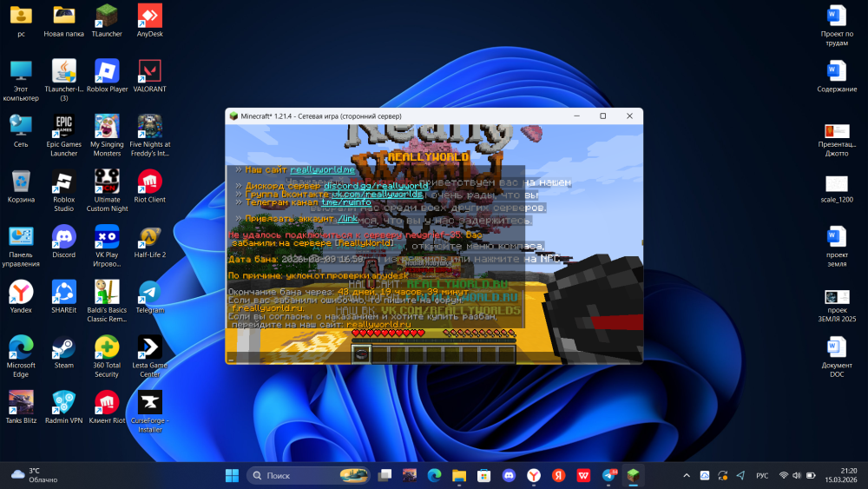Switch to Minecraft taskbar button

coord(634,475)
